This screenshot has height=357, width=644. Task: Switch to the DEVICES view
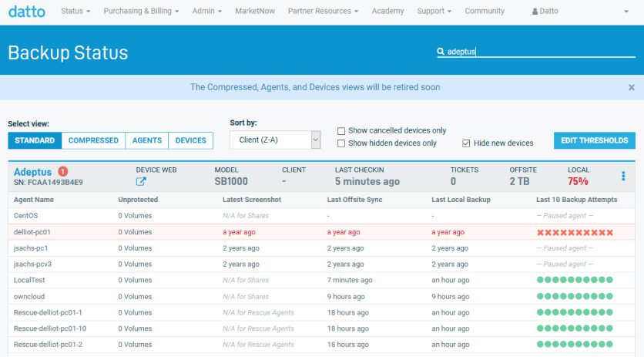[x=190, y=140]
